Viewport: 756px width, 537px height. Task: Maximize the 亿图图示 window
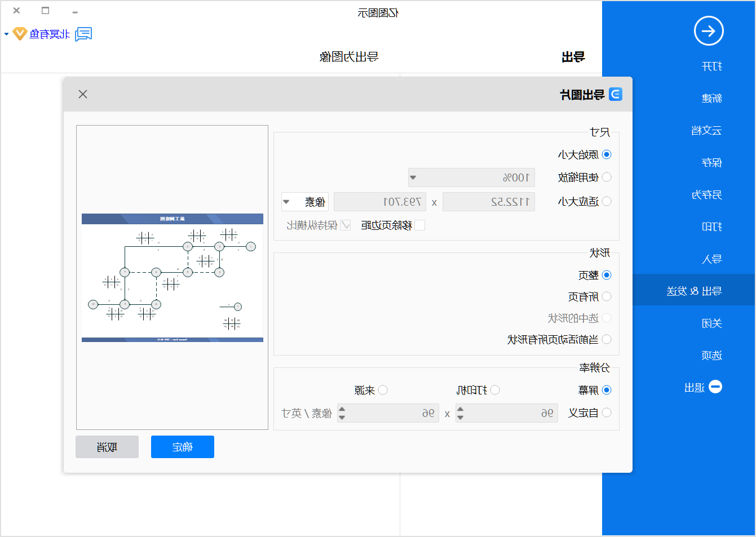click(x=46, y=11)
